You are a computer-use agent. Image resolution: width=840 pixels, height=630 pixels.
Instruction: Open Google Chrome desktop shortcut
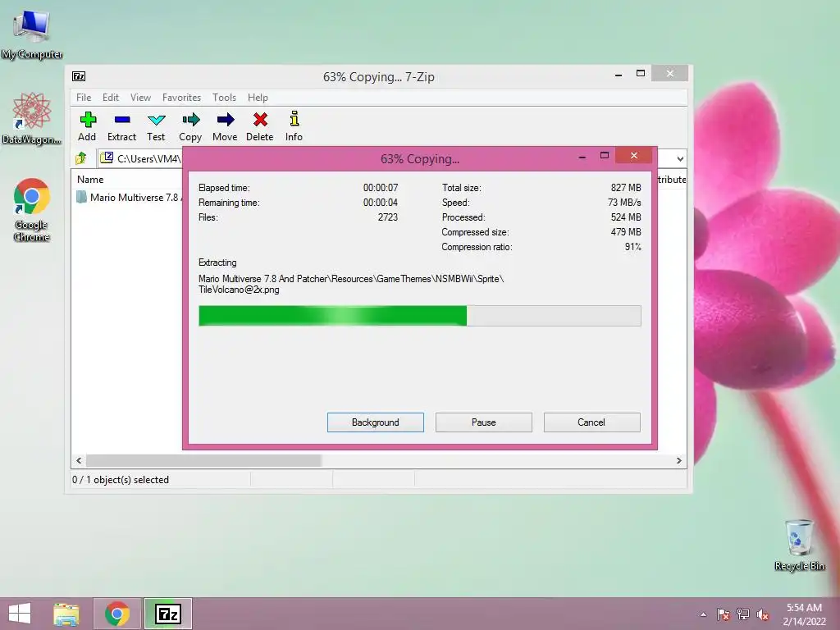pos(32,210)
